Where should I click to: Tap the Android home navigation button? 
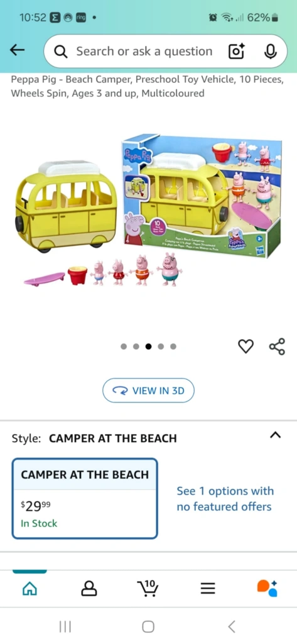(148, 626)
